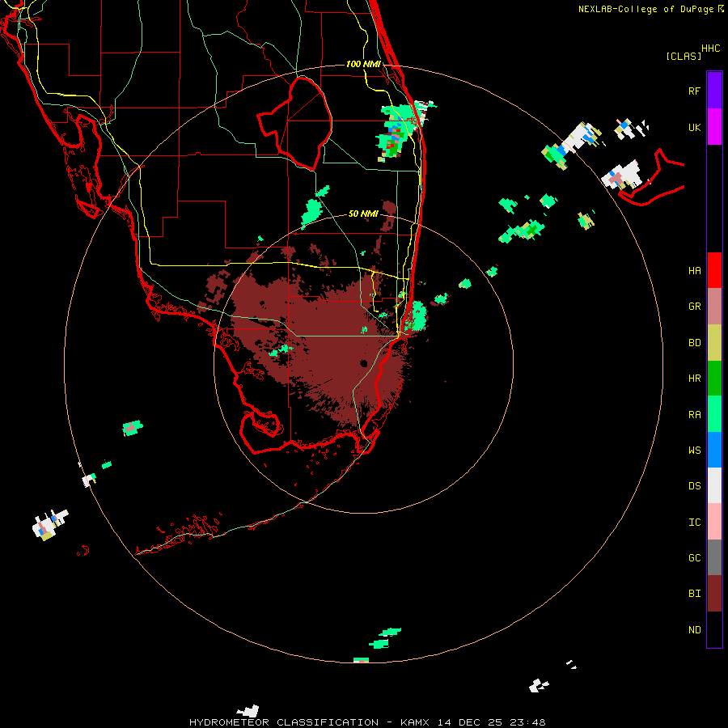Click the 14 DEC 25 date text

(470, 722)
